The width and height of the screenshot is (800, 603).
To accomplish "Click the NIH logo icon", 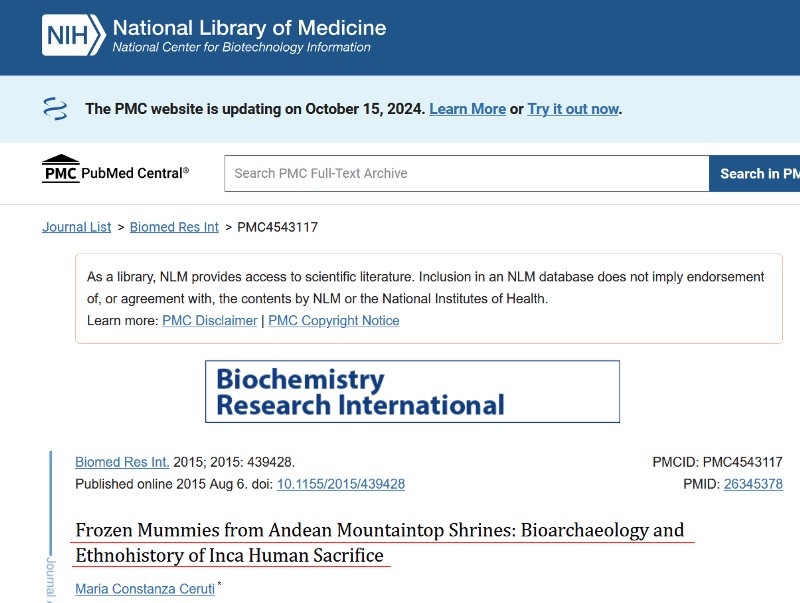I will click(x=73, y=35).
